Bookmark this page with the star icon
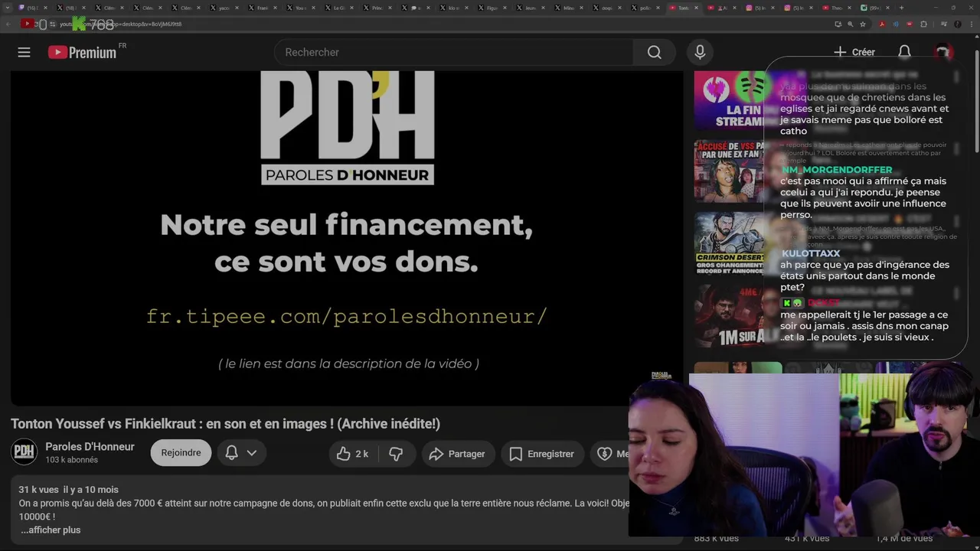This screenshot has height=551, width=980. [863, 24]
